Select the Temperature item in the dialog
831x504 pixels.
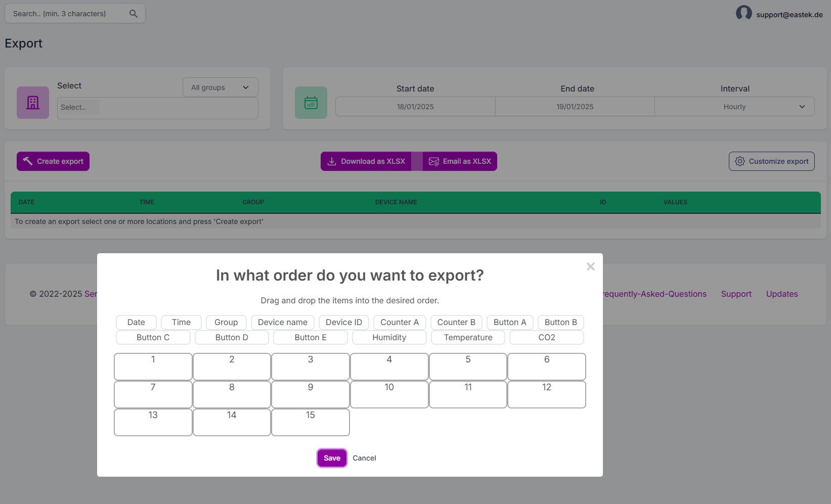[x=467, y=337]
